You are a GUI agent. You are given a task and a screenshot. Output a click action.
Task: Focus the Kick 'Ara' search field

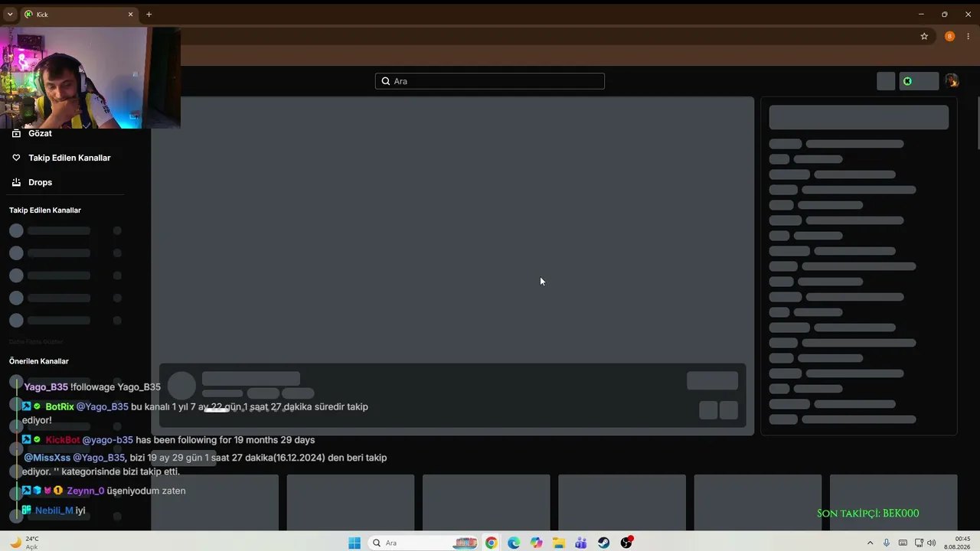(490, 81)
